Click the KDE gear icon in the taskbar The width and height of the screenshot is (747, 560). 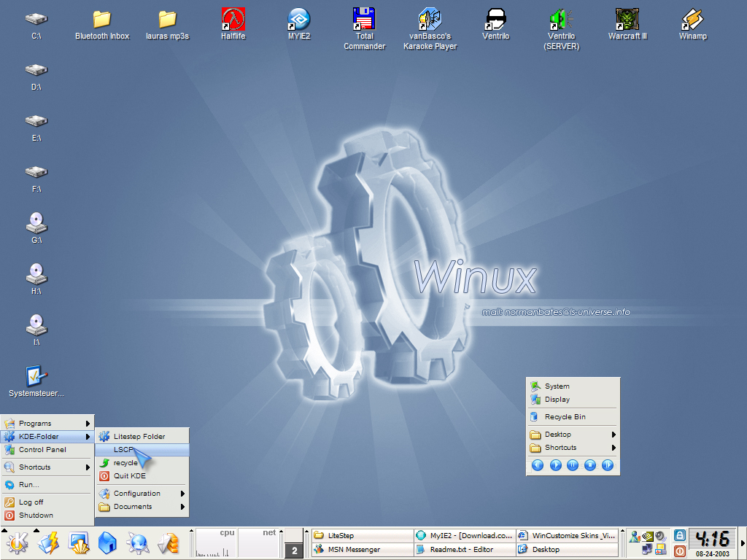pyautogui.click(x=16, y=542)
